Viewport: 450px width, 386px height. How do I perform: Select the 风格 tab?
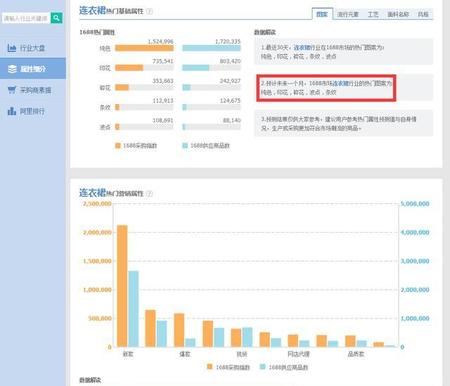point(423,14)
